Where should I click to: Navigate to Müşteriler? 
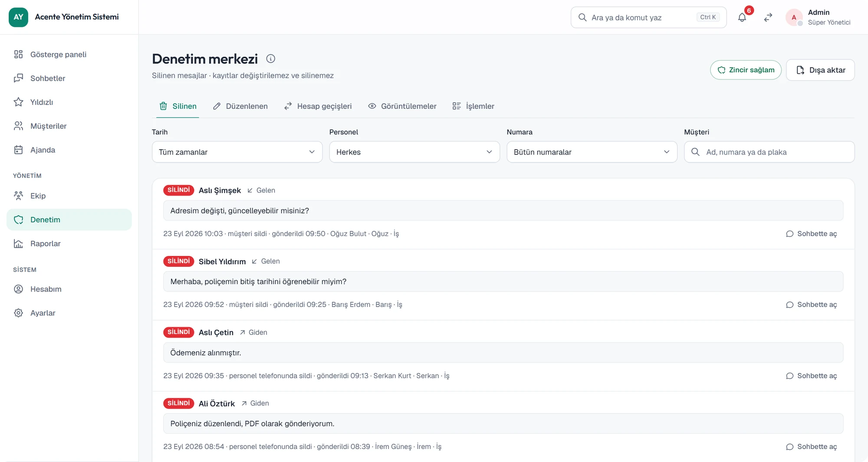69,126
